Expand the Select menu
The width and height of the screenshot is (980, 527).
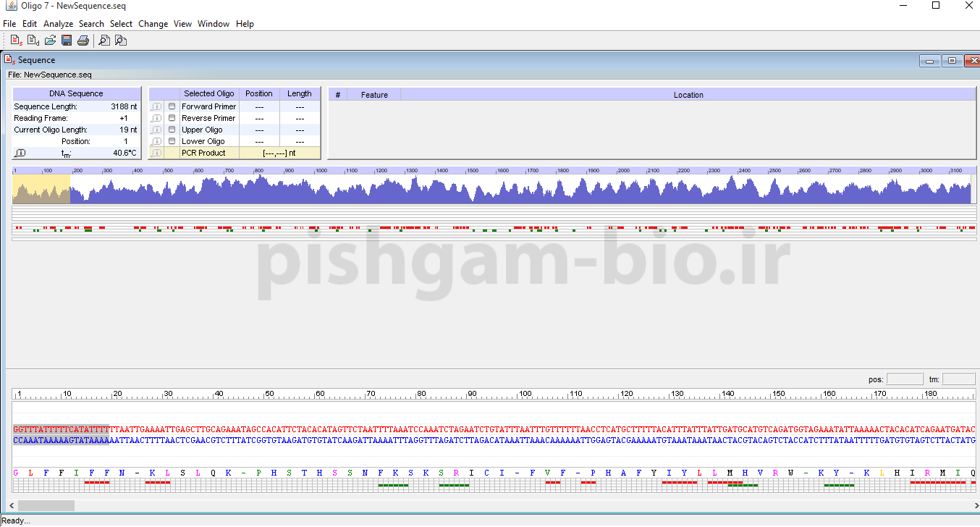click(121, 24)
